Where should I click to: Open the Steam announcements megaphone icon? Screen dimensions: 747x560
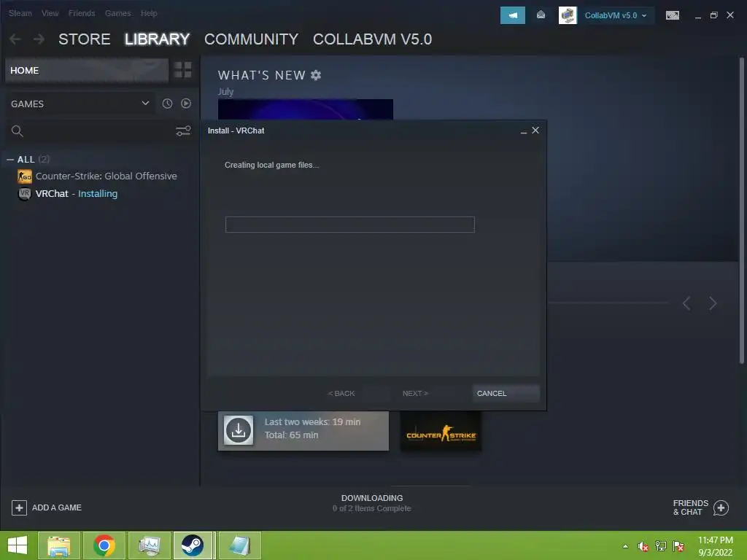513,15
